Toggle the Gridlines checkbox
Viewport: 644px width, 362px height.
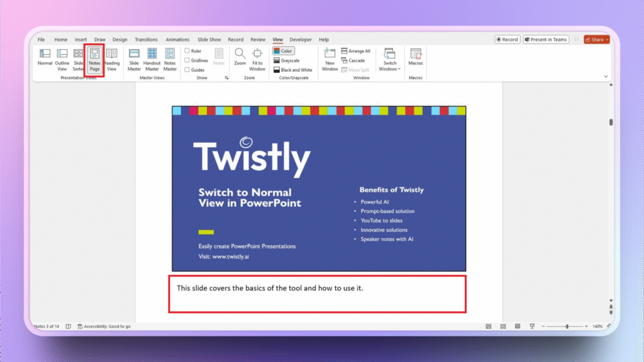(x=187, y=60)
